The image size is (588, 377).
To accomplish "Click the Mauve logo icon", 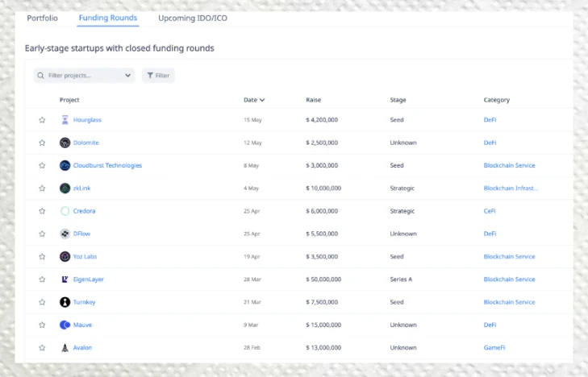I will tap(65, 325).
